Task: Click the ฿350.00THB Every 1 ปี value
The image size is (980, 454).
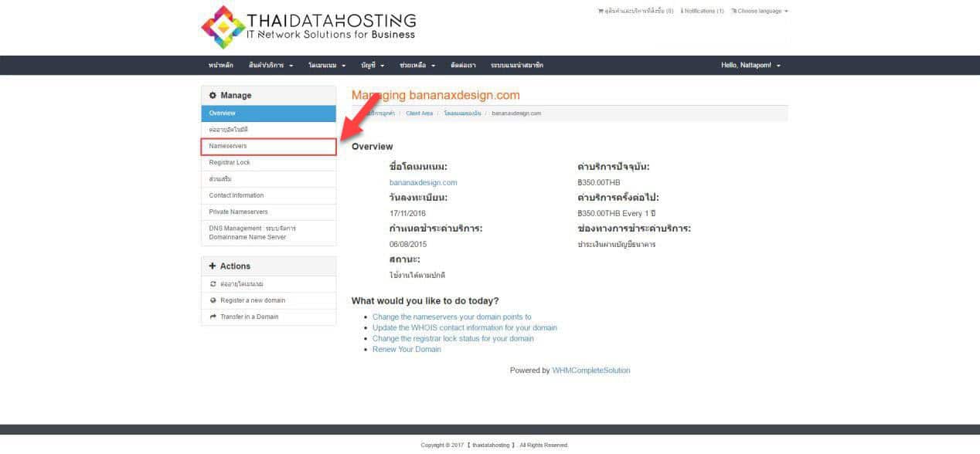Action: click(x=616, y=214)
